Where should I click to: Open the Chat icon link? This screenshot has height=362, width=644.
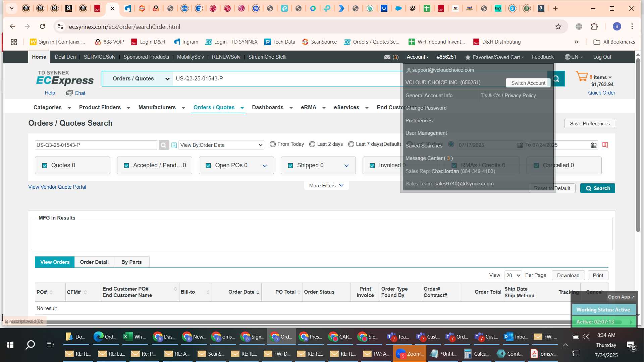[x=76, y=93]
